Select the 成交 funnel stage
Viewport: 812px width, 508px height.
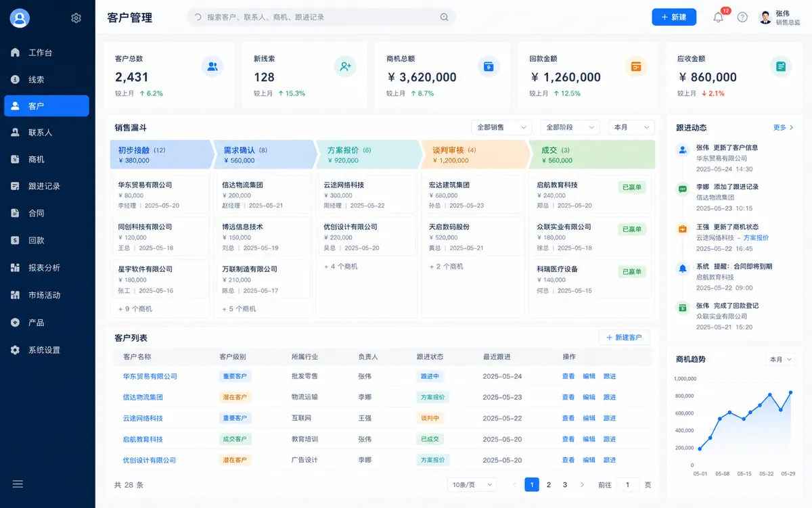point(591,155)
